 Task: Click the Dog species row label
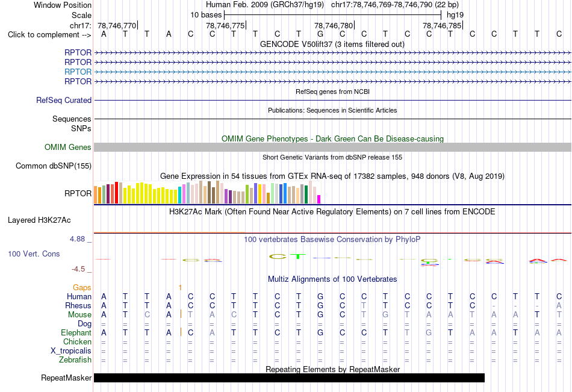coord(84,323)
